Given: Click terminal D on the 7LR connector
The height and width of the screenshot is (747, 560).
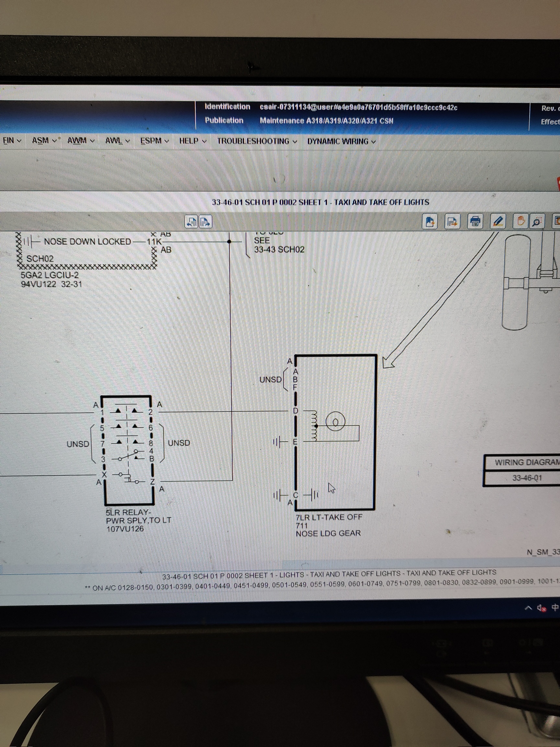Looking at the screenshot, I should 296,411.
